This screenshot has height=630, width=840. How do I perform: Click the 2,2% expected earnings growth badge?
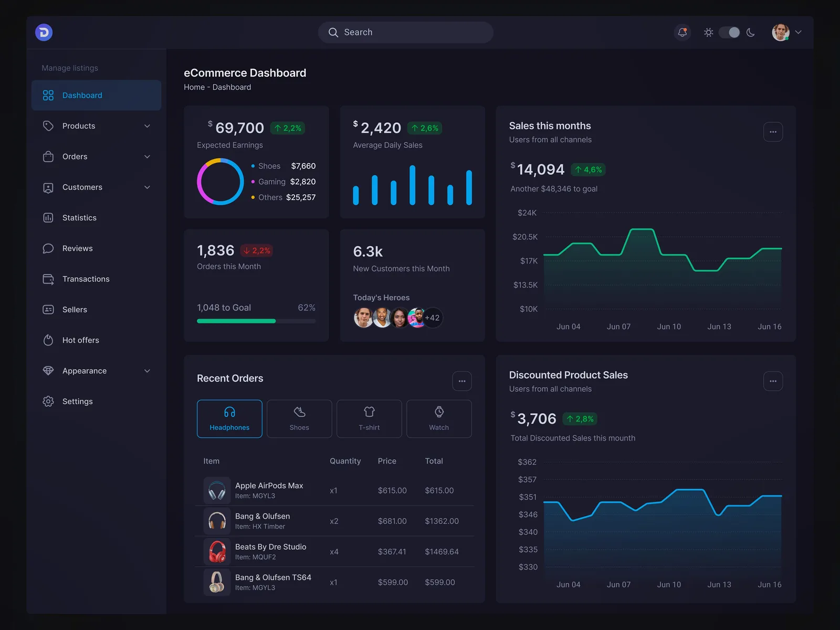coord(288,128)
